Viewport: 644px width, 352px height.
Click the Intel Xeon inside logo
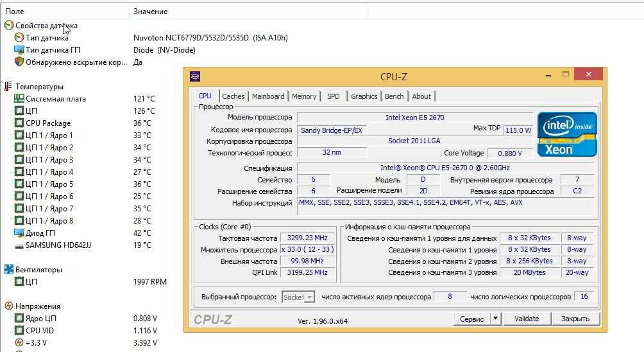point(567,134)
